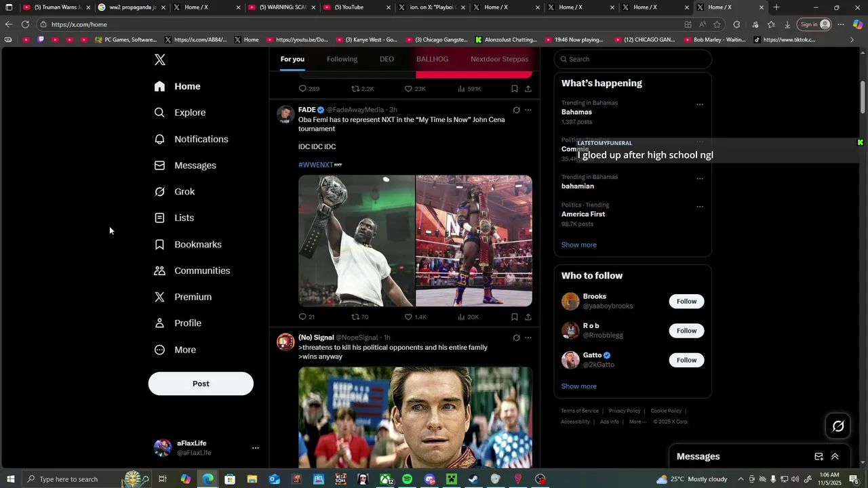Open Premium in the sidebar
Screen dimensions: 868x488
(x=183, y=297)
